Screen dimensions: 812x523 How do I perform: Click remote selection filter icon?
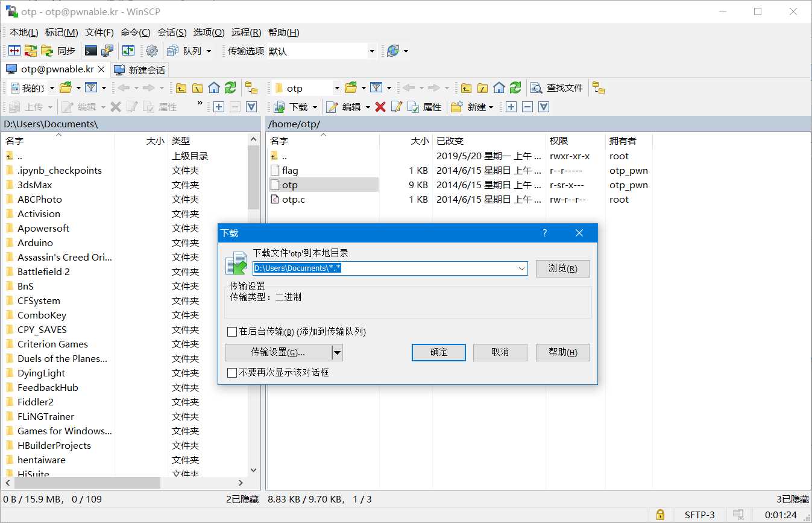coord(544,107)
